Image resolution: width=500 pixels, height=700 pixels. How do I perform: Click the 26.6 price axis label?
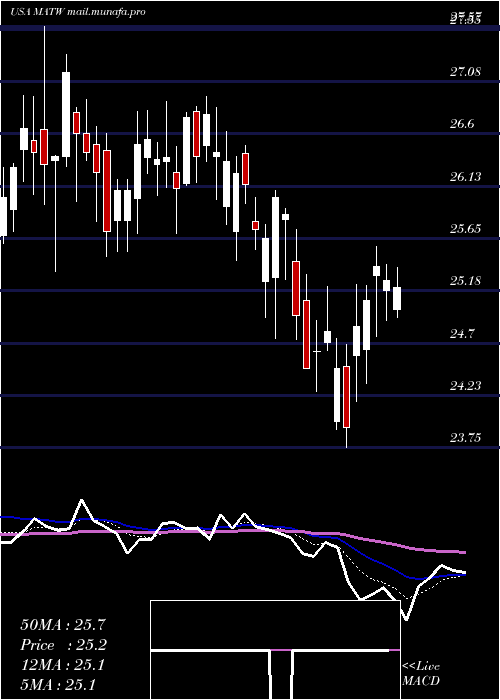coord(462,124)
